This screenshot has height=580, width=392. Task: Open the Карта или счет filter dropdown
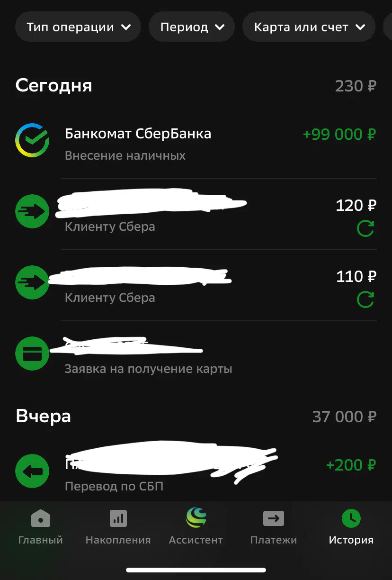[309, 27]
